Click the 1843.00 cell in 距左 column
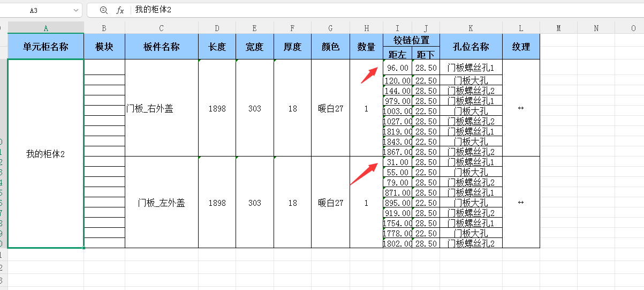 click(x=397, y=142)
